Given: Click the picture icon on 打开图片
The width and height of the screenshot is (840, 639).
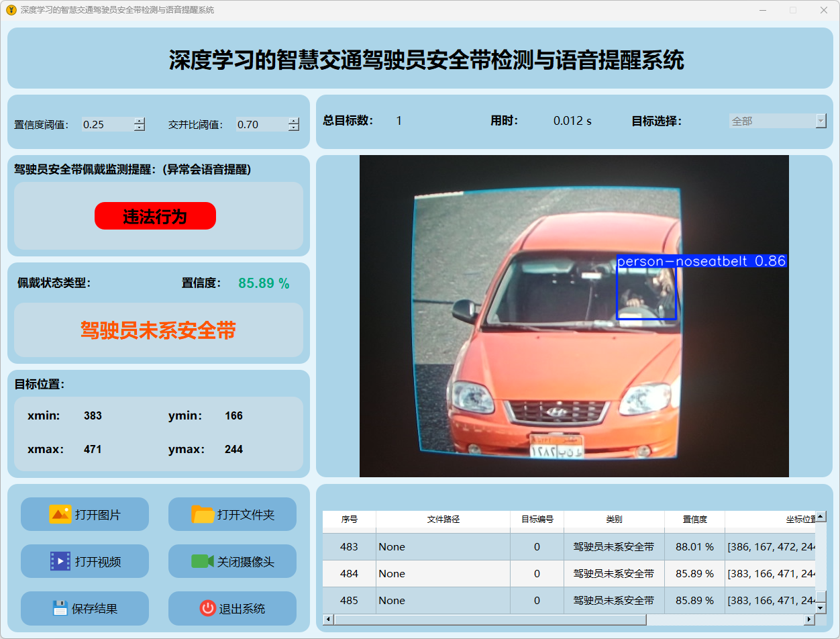Looking at the screenshot, I should click(60, 514).
